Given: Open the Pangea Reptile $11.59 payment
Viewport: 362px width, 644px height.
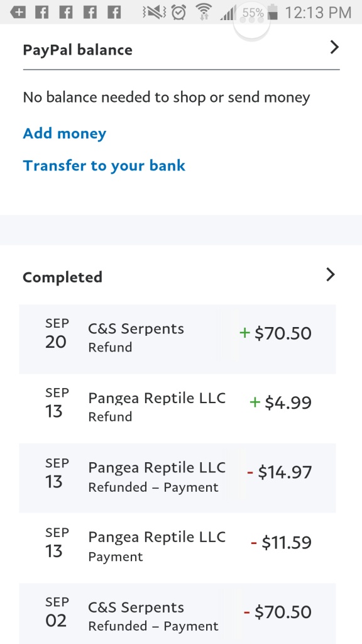Looking at the screenshot, I should 177,548.
